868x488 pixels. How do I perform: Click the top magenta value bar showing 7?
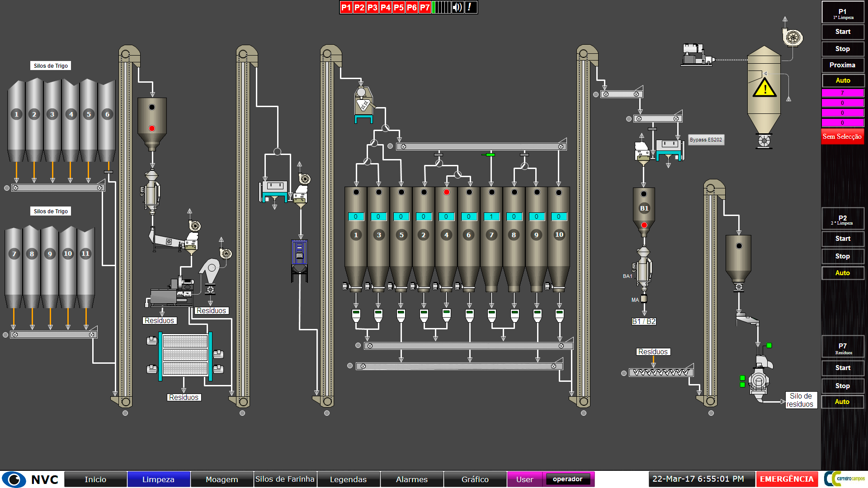[x=843, y=93]
